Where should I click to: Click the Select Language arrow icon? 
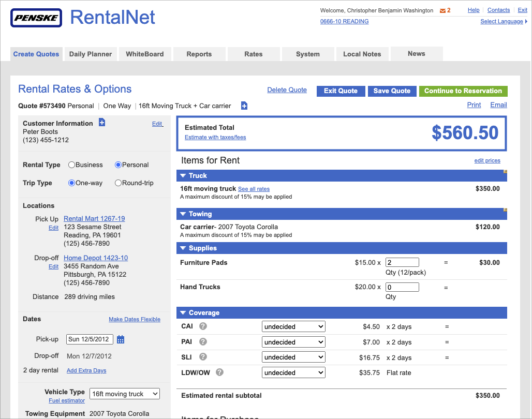click(x=526, y=21)
